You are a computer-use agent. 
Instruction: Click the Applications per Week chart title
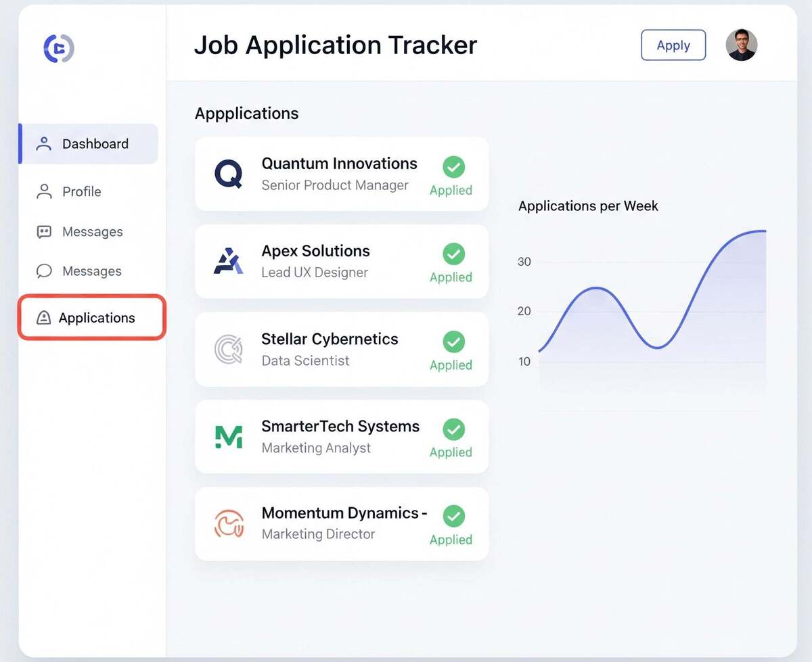tap(588, 206)
